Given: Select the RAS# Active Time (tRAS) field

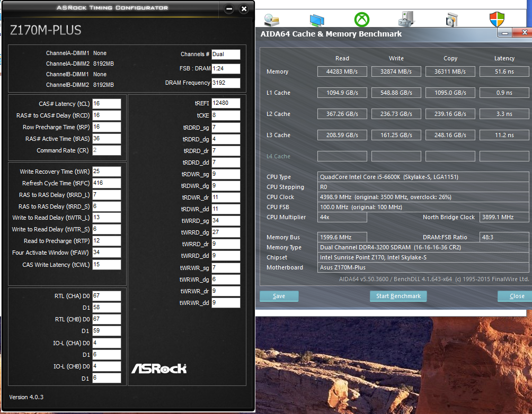Looking at the screenshot, I should (107, 139).
